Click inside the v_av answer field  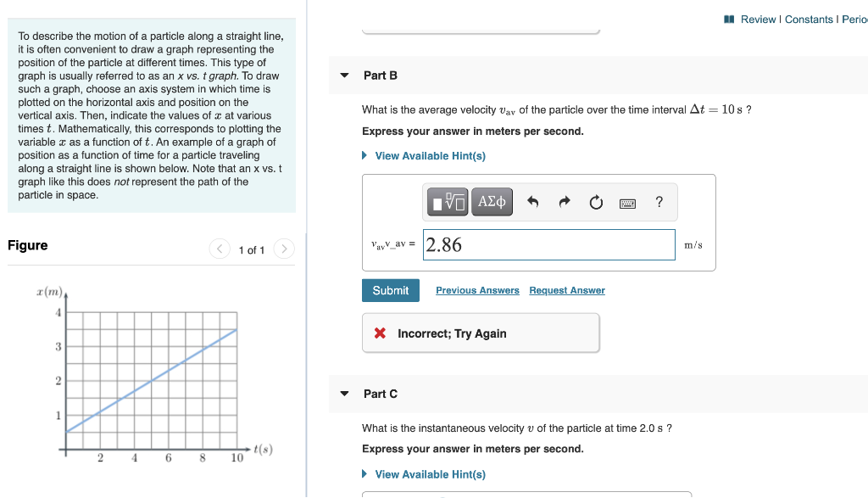coord(549,244)
